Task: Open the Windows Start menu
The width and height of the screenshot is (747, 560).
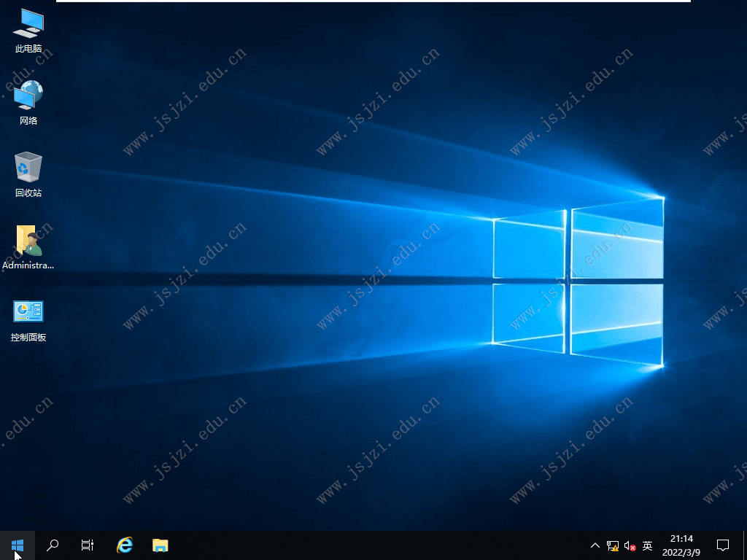Action: [x=18, y=545]
